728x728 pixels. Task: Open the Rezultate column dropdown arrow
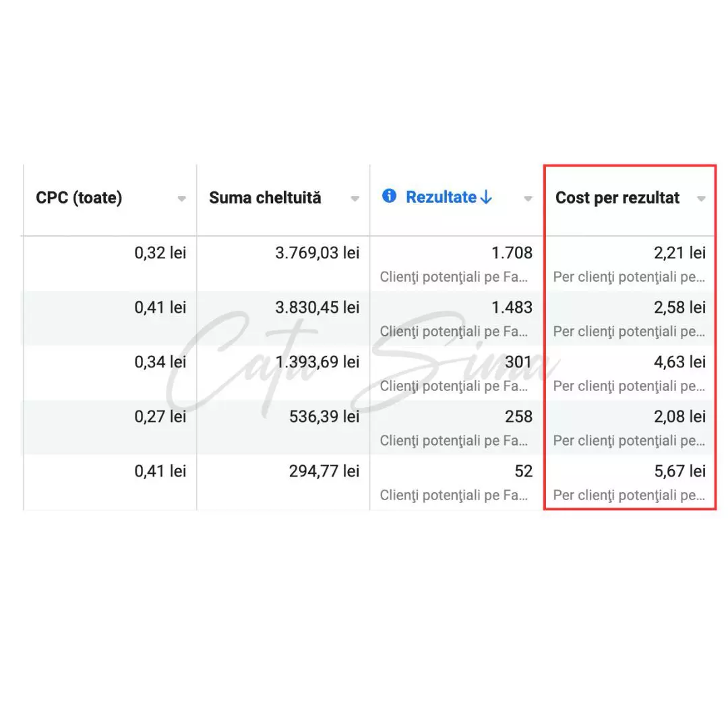pos(528,199)
